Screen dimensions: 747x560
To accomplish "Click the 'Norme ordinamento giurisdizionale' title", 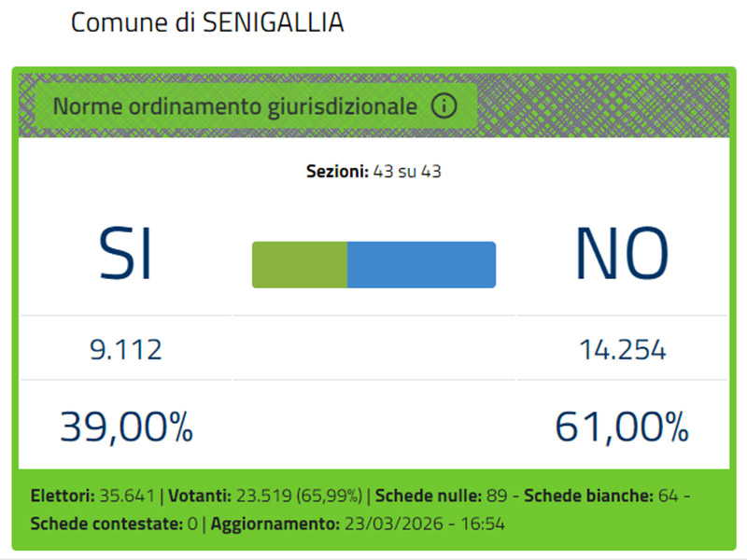I will pos(234,106).
